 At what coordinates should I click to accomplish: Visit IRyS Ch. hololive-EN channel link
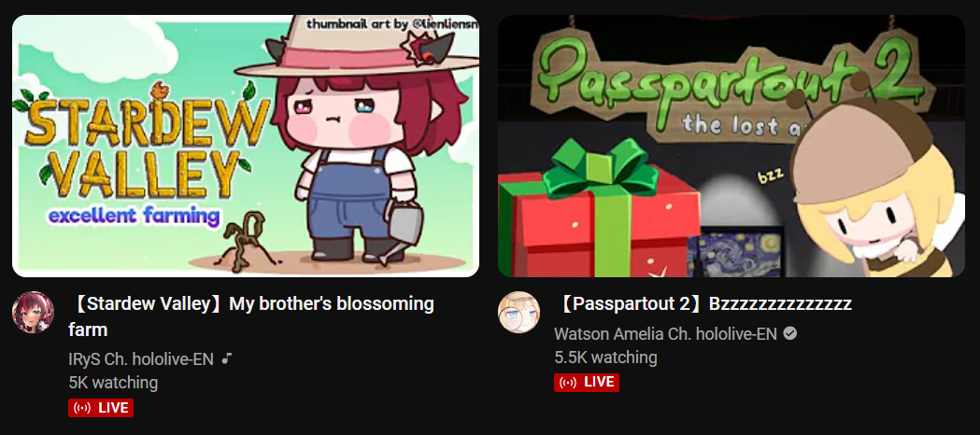click(141, 358)
